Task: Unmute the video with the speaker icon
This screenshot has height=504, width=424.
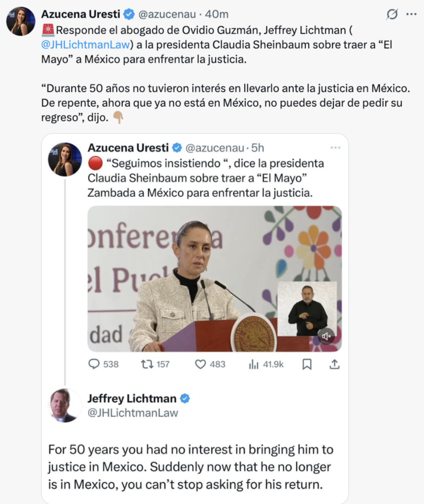Action: tap(326, 336)
